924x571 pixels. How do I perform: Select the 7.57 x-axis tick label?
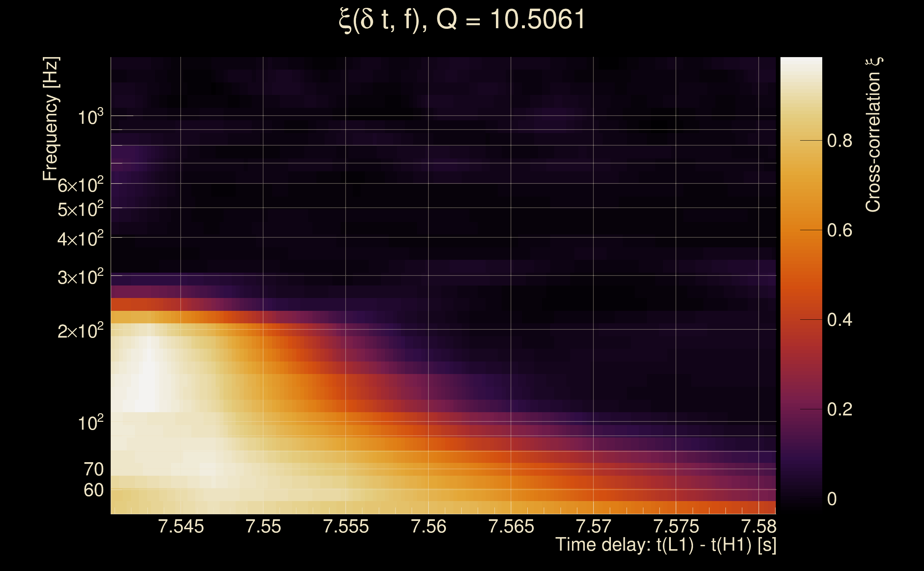tap(593, 526)
